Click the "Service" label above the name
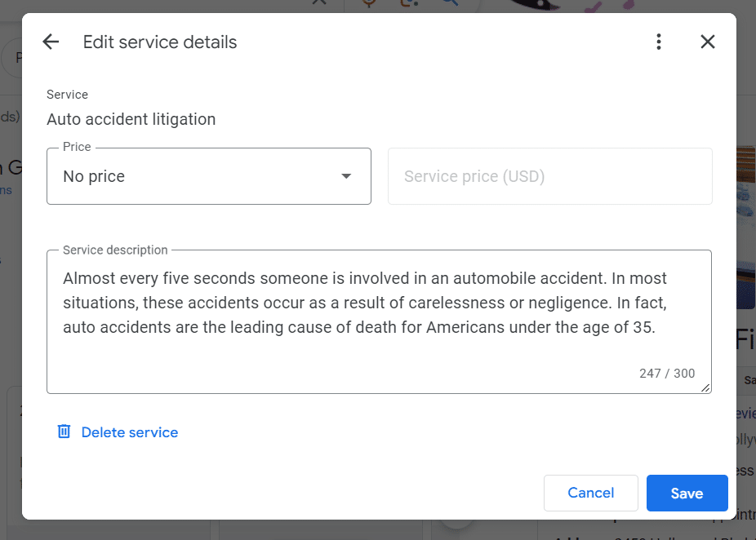 67,95
